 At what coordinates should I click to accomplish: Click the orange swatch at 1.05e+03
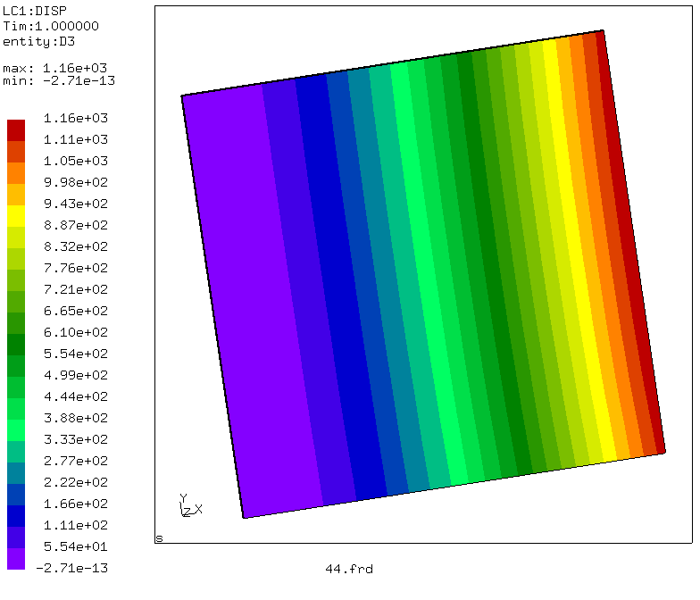[16, 173]
